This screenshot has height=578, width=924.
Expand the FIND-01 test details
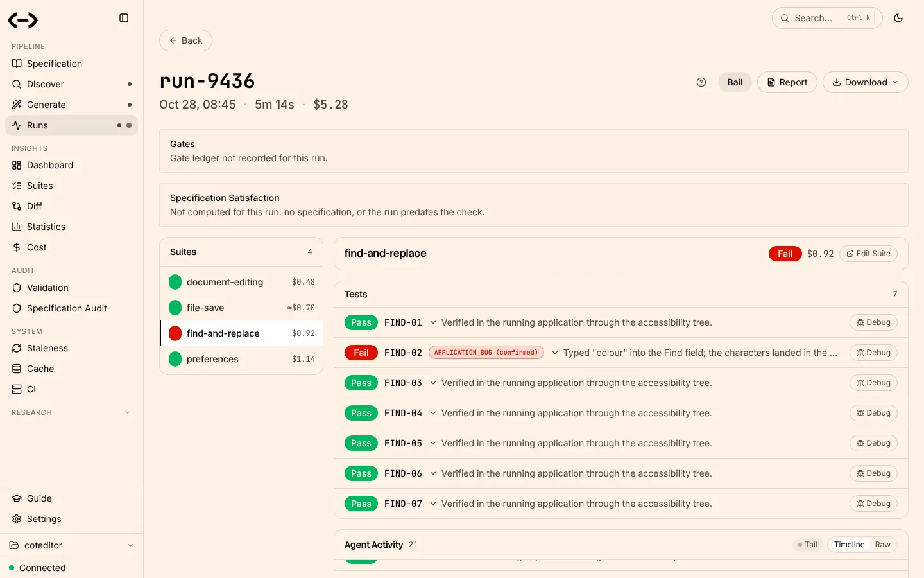tap(433, 322)
